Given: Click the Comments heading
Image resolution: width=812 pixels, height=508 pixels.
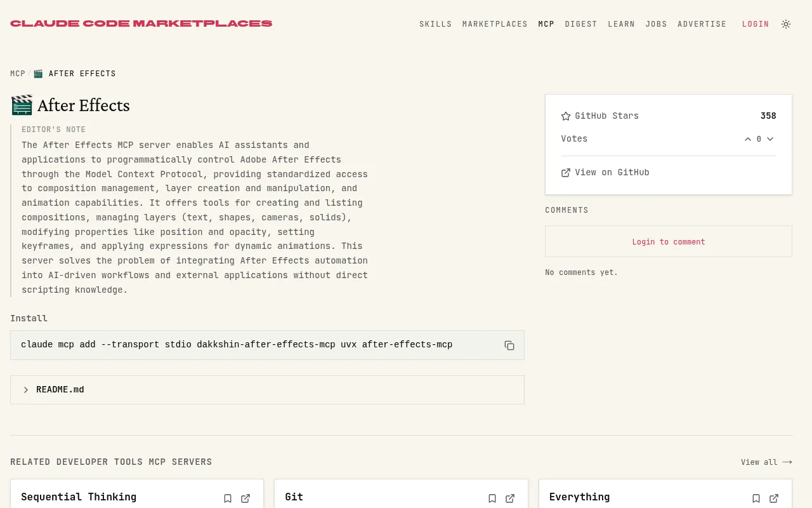Looking at the screenshot, I should tap(566, 210).
